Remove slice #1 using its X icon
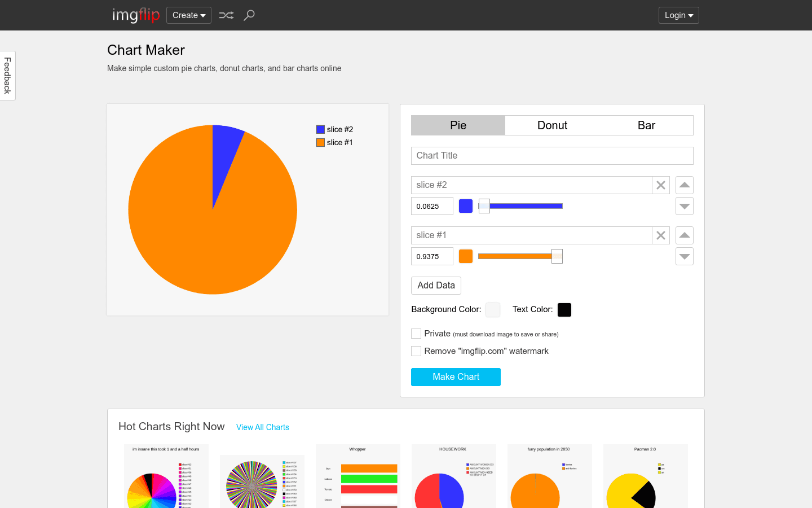812x508 pixels. tap(660, 235)
